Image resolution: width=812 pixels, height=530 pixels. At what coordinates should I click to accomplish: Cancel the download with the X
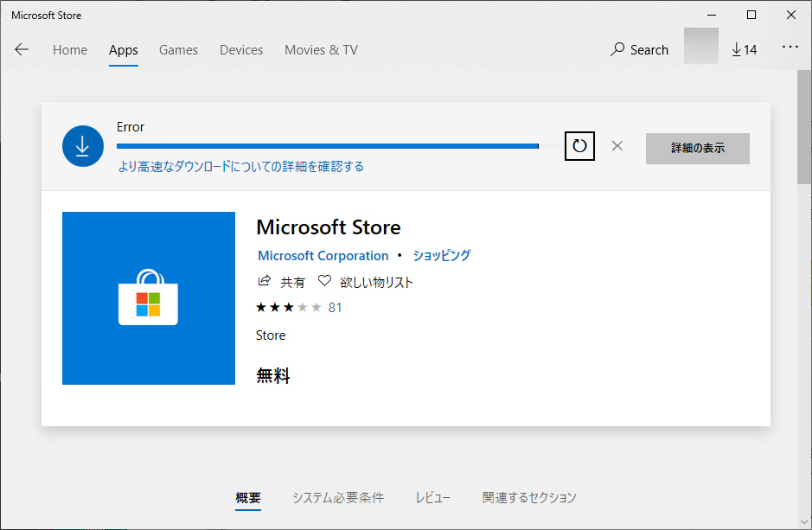[x=617, y=146]
